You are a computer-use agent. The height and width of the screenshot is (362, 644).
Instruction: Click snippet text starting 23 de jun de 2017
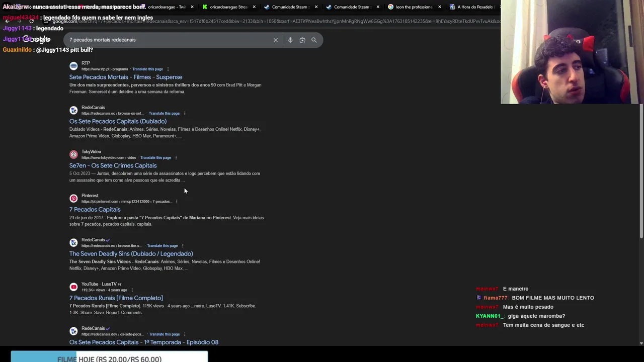167,221
